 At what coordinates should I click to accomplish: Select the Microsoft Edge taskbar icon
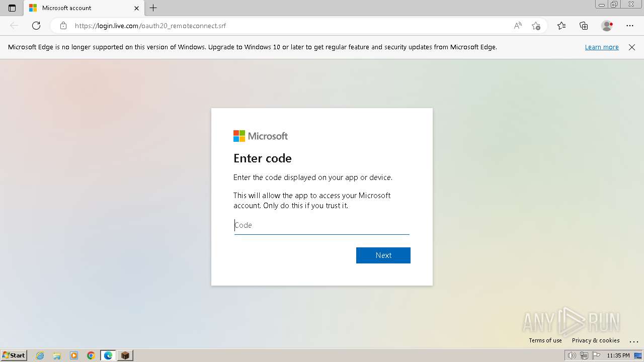(108, 355)
